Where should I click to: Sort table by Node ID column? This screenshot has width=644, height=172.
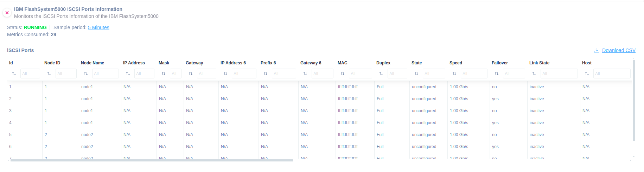tap(49, 74)
